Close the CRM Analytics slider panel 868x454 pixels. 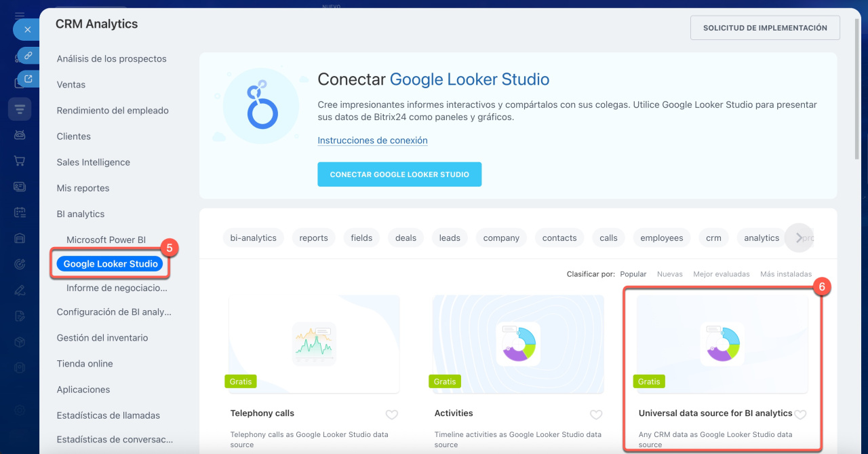(x=27, y=30)
